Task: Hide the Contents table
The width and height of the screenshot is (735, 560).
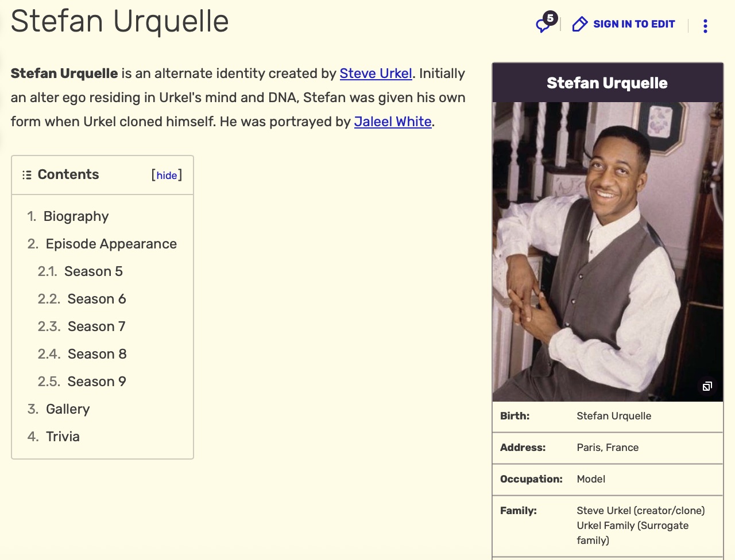Action: 167,176
